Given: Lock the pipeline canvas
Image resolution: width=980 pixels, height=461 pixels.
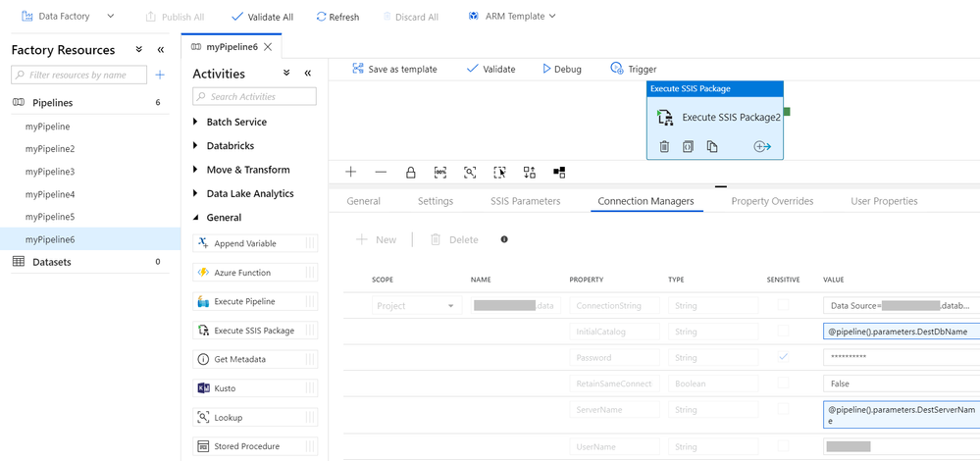Looking at the screenshot, I should [x=411, y=173].
